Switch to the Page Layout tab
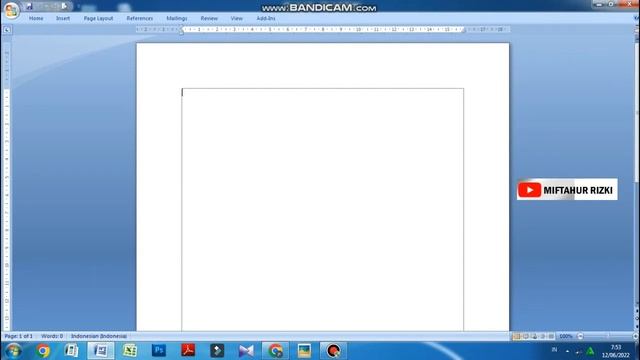This screenshot has height=360, width=640. [x=98, y=18]
